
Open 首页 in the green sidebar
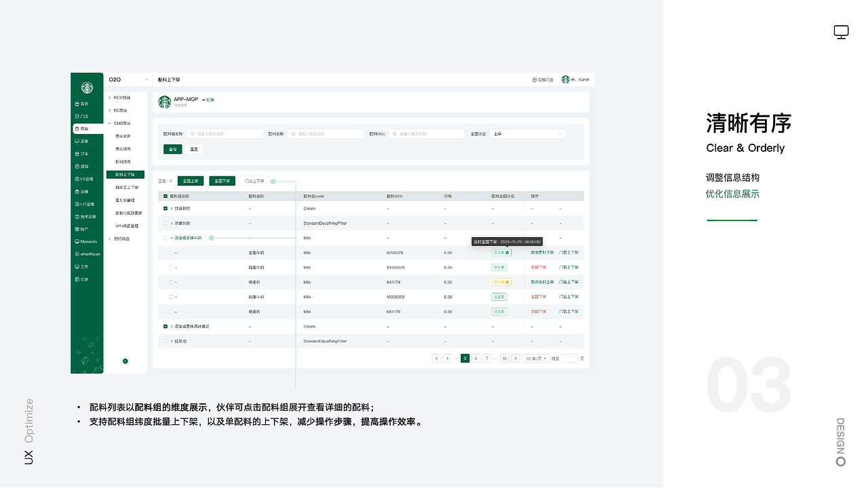coord(81,104)
